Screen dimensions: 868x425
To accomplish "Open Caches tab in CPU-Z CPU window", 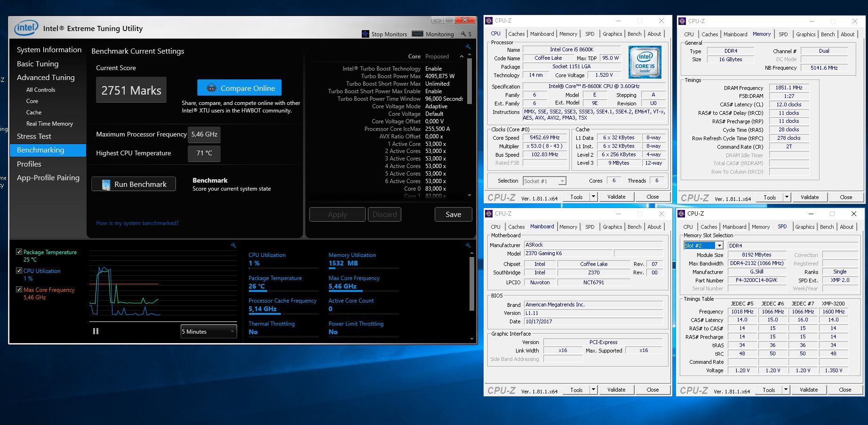I will 516,34.
